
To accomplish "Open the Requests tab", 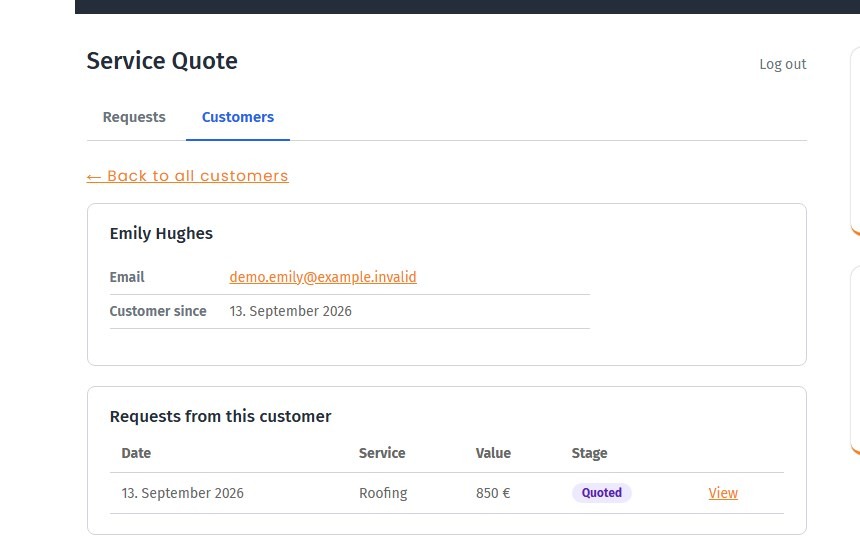I will (134, 117).
